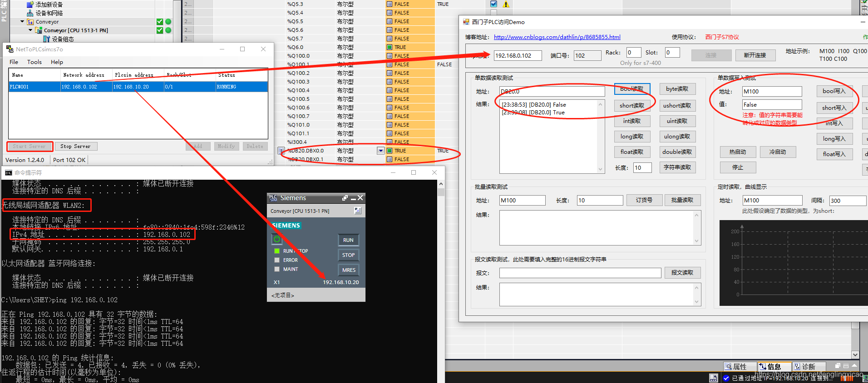Image resolution: width=868 pixels, height=383 pixels.
Task: Click the STOP button in PLCSIM
Action: point(348,255)
